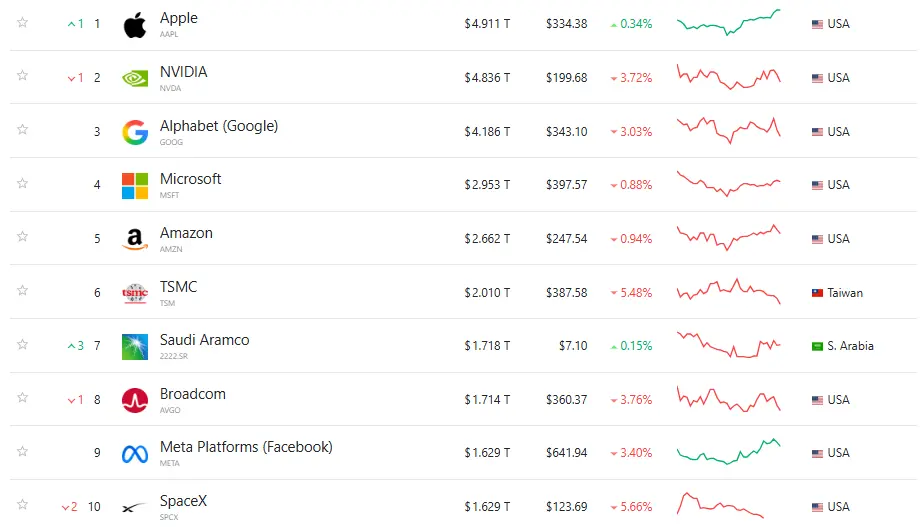Click the Alphabet (Google) company name
This screenshot has height=527, width=920.
(219, 126)
